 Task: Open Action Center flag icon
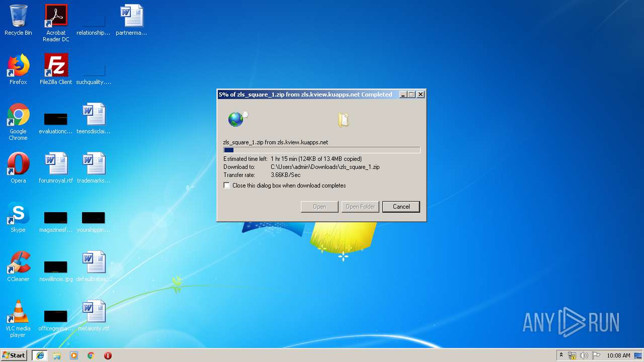click(x=596, y=355)
